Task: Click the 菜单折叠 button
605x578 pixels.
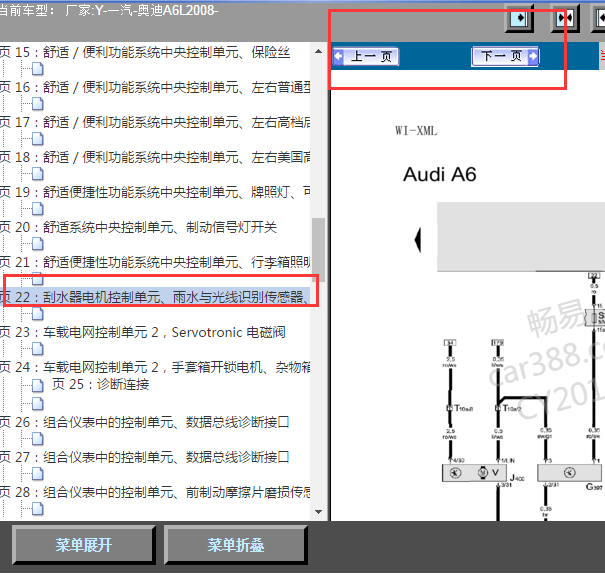Action: pos(235,545)
